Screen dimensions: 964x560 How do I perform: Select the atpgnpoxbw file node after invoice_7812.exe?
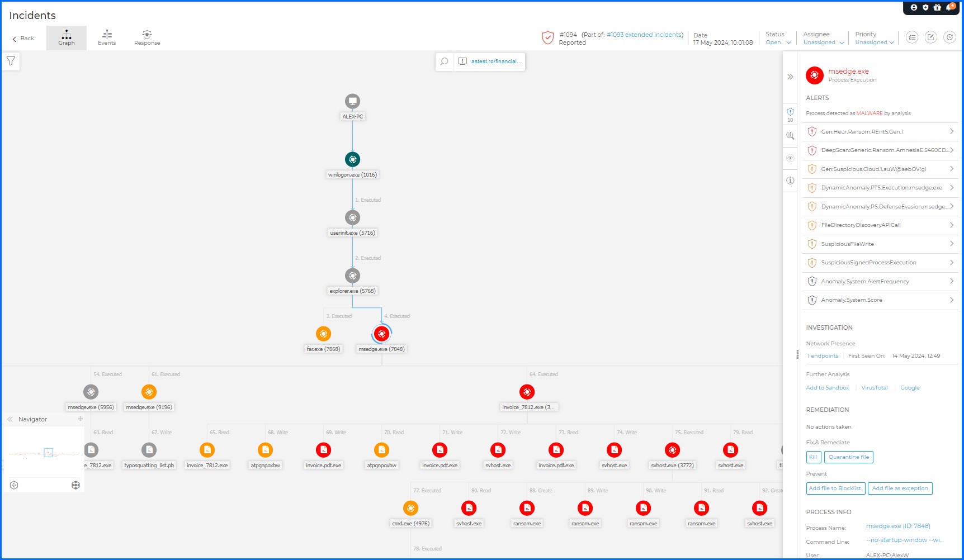pos(265,450)
